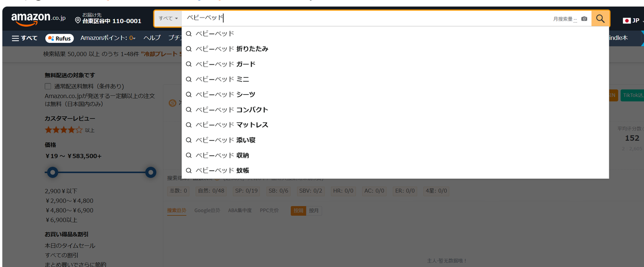Filter price ￥4,800～￥6,900
644x267 pixels.
69,210
